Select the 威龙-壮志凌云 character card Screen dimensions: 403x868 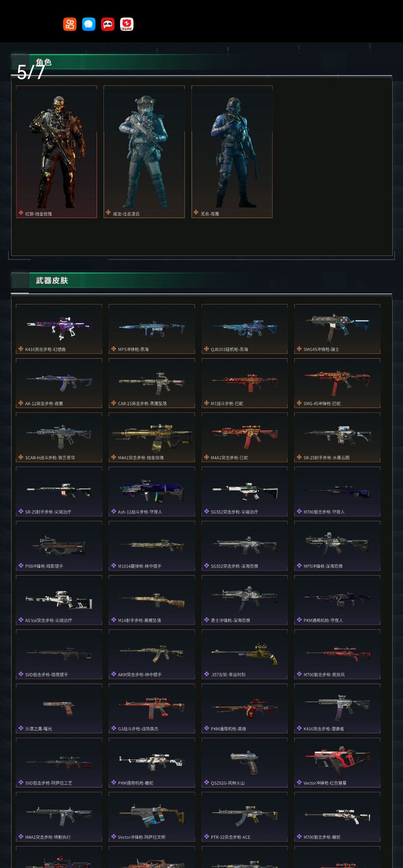(x=144, y=152)
